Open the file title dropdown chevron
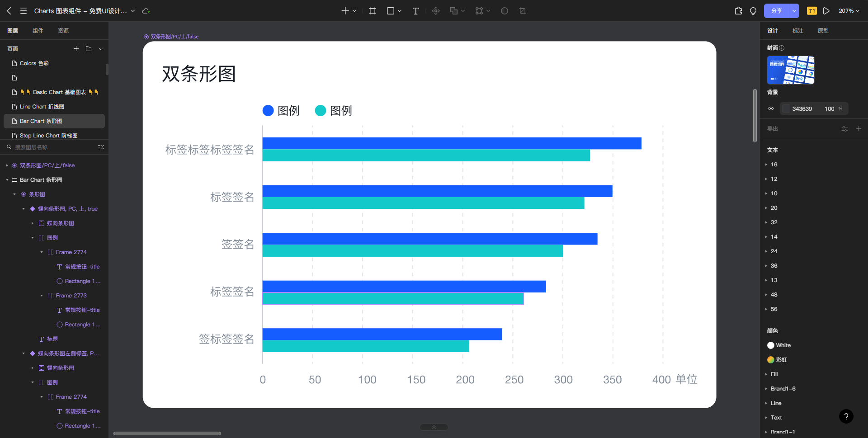This screenshot has height=438, width=868. tap(133, 11)
